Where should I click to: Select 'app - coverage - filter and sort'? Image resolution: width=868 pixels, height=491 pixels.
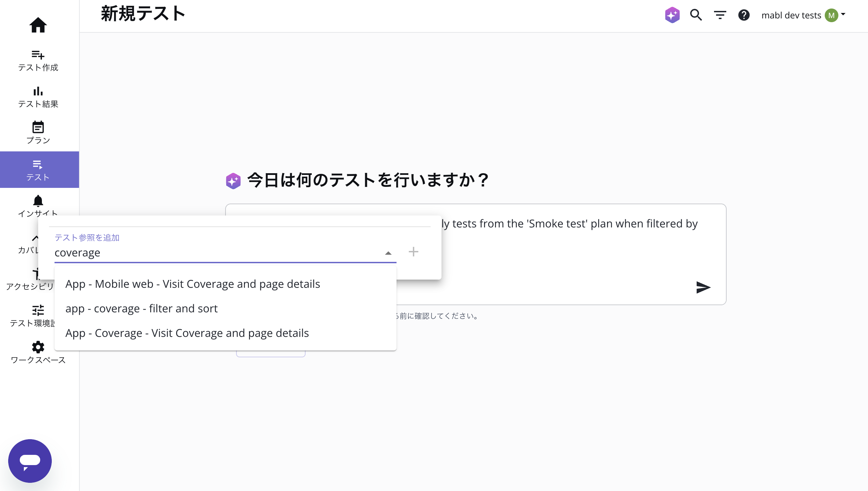point(141,309)
